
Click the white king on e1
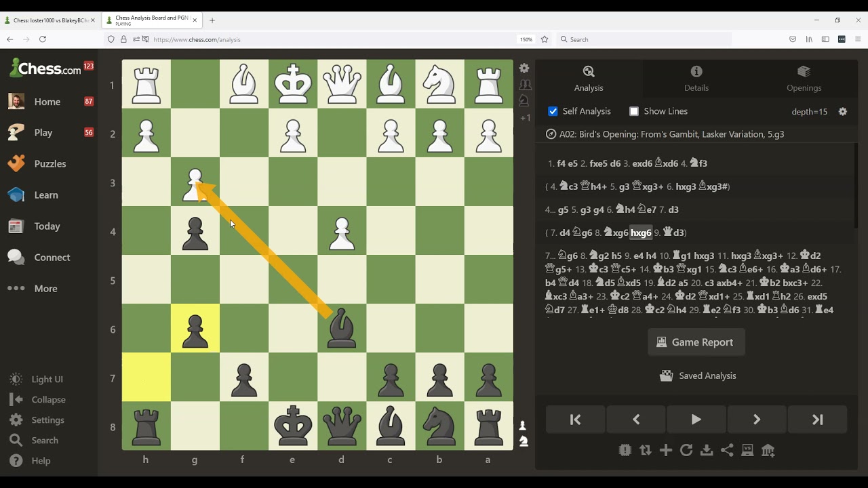293,85
